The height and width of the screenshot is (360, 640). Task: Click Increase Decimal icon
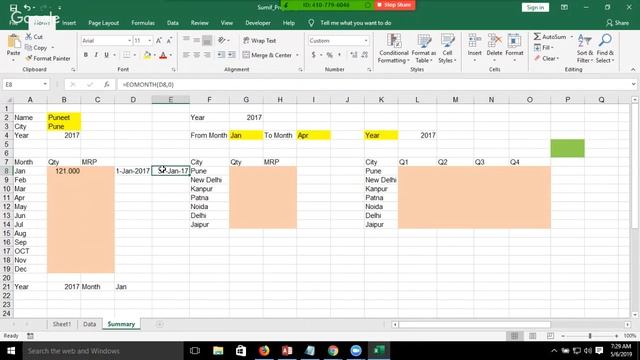pyautogui.click(x=353, y=55)
